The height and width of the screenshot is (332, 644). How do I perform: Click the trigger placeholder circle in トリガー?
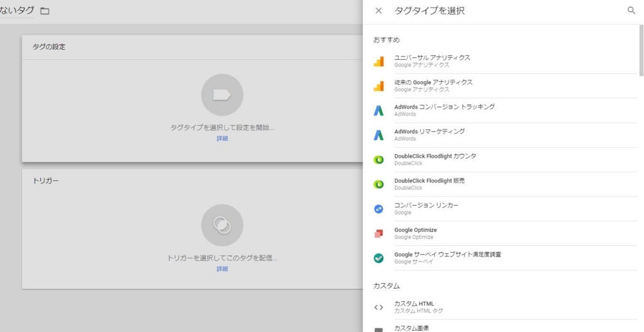coord(222,226)
